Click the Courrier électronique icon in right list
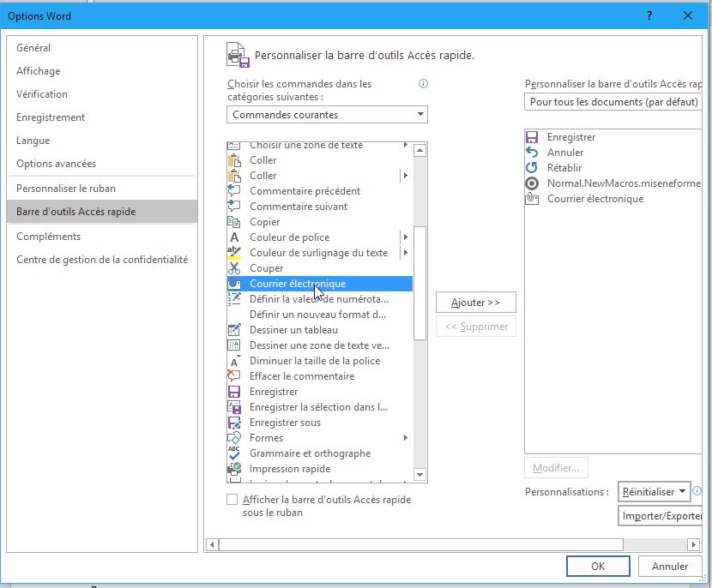This screenshot has height=588, width=712. [x=532, y=199]
